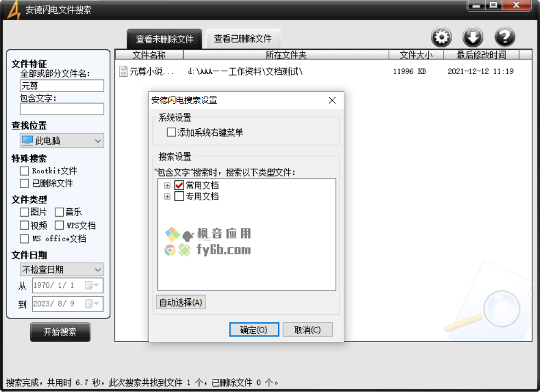
Task: Switch to 查看已删除文件 tab
Action: pyautogui.click(x=243, y=38)
